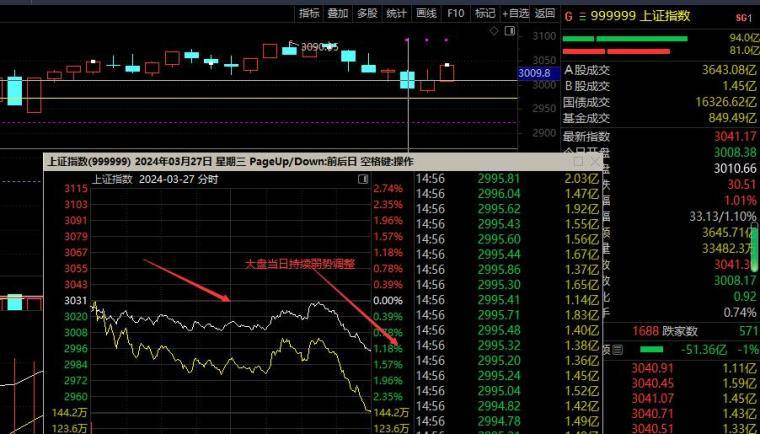Image resolution: width=760 pixels, height=434 pixels.
Task: Select the 叠加 overlay option
Action: pos(338,14)
